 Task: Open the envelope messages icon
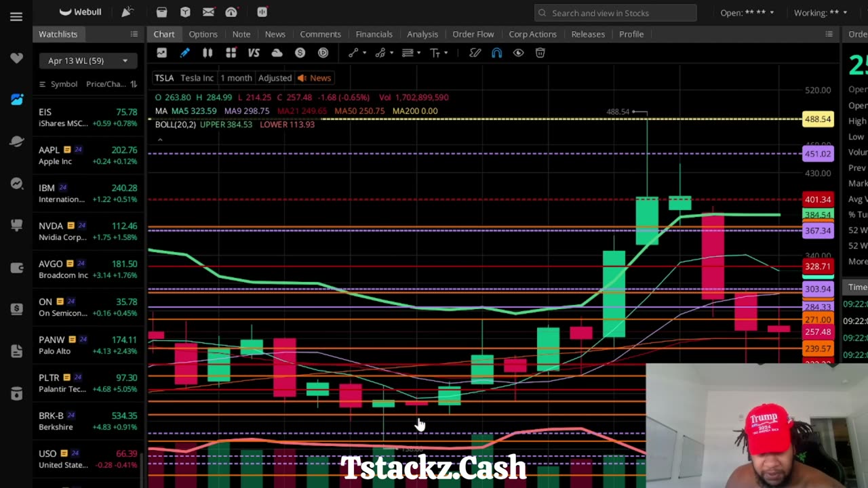click(208, 12)
